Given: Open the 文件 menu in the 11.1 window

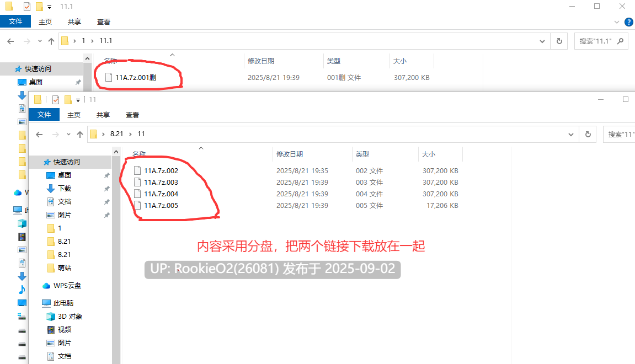Looking at the screenshot, I should [x=15, y=22].
